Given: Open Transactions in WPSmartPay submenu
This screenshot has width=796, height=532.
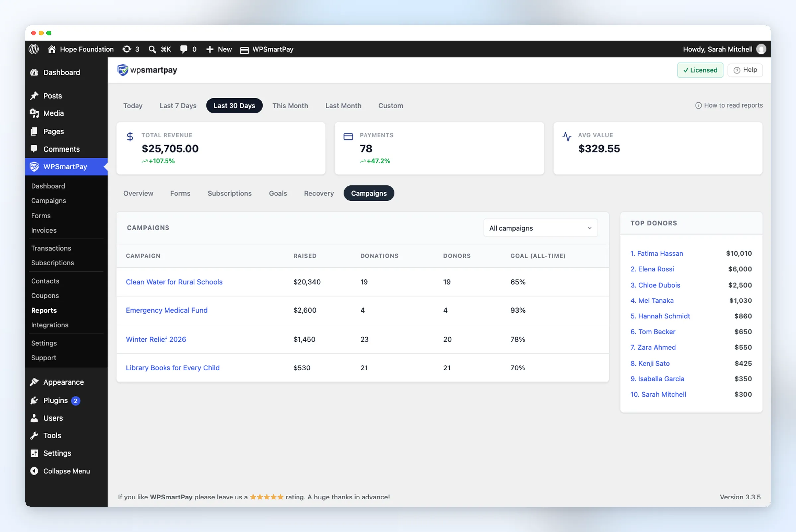Looking at the screenshot, I should coord(51,248).
